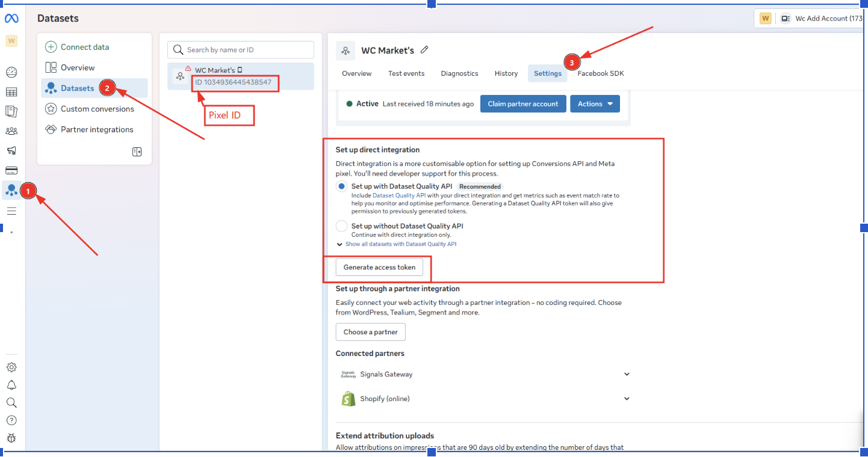Image resolution: width=868 pixels, height=457 pixels.
Task: Open the History tab
Action: (x=506, y=73)
